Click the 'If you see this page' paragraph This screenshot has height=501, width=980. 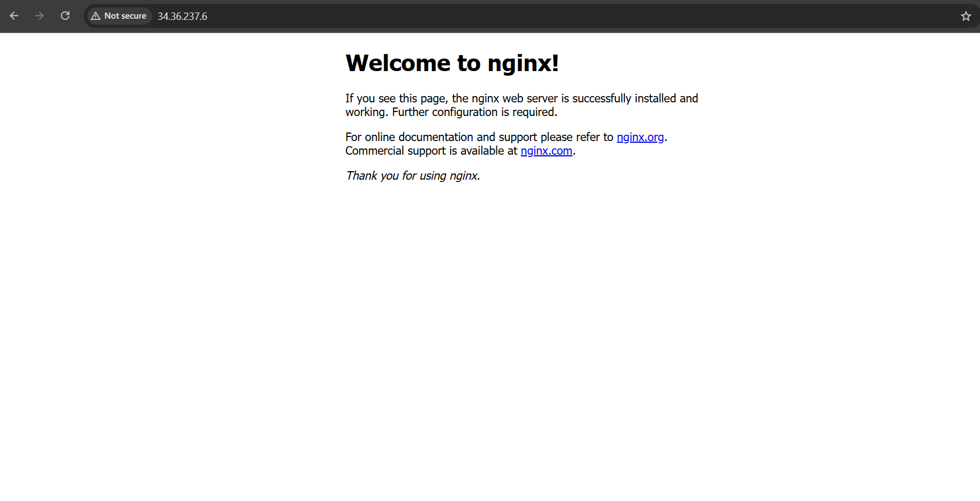[x=522, y=105]
